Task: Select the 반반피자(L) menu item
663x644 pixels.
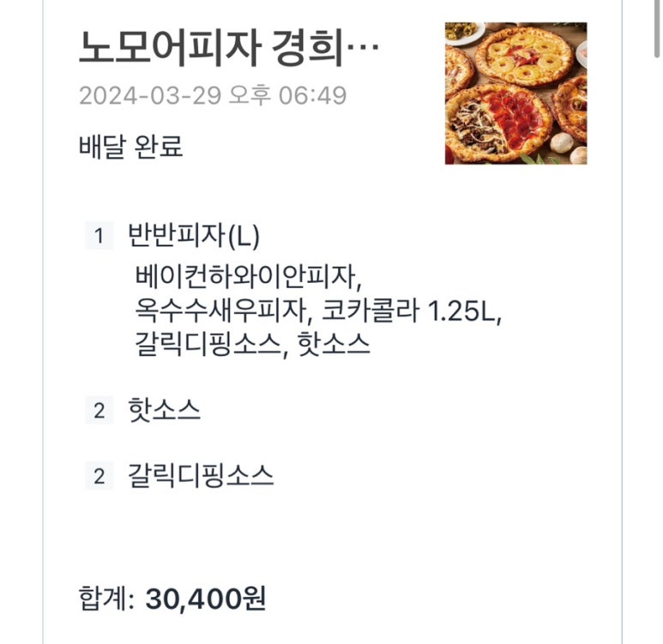Action: [193, 235]
